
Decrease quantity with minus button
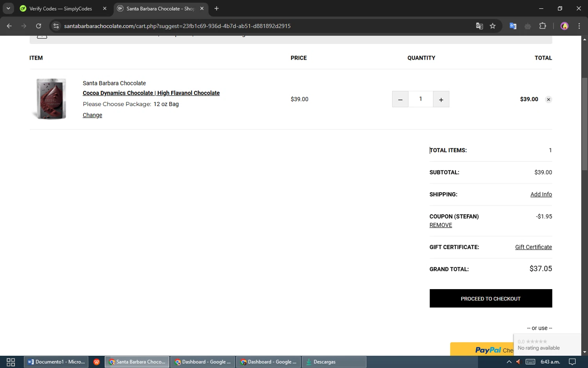pos(400,99)
